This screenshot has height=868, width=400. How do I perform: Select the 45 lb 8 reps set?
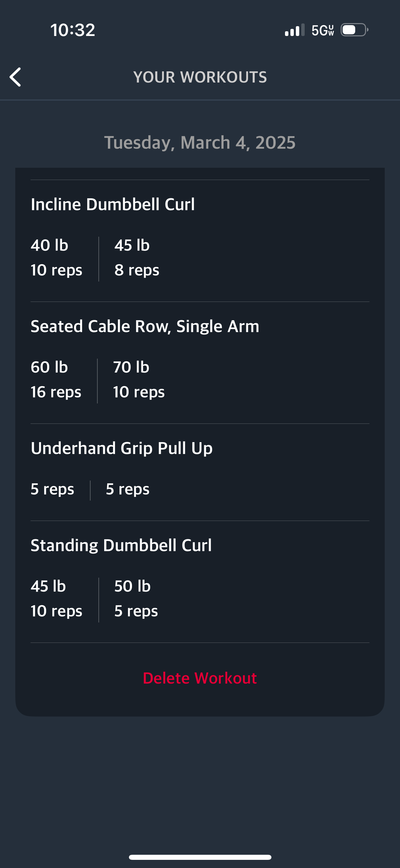(137, 258)
